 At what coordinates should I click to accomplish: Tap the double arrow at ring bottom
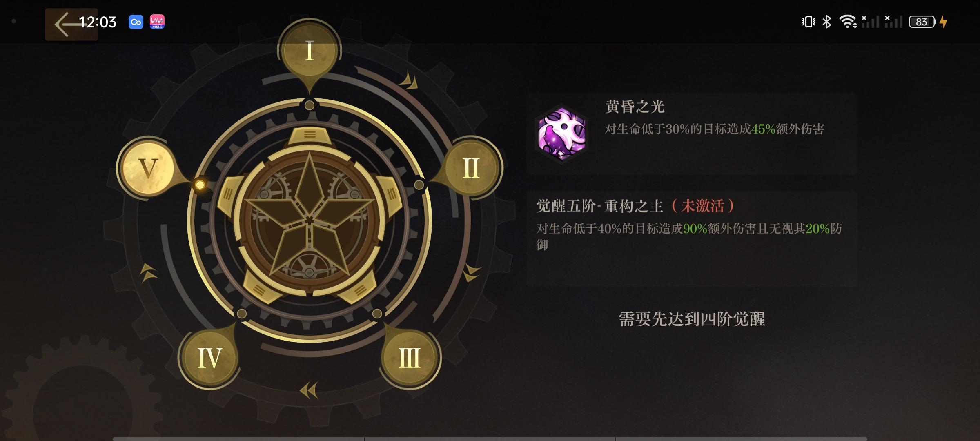click(309, 390)
